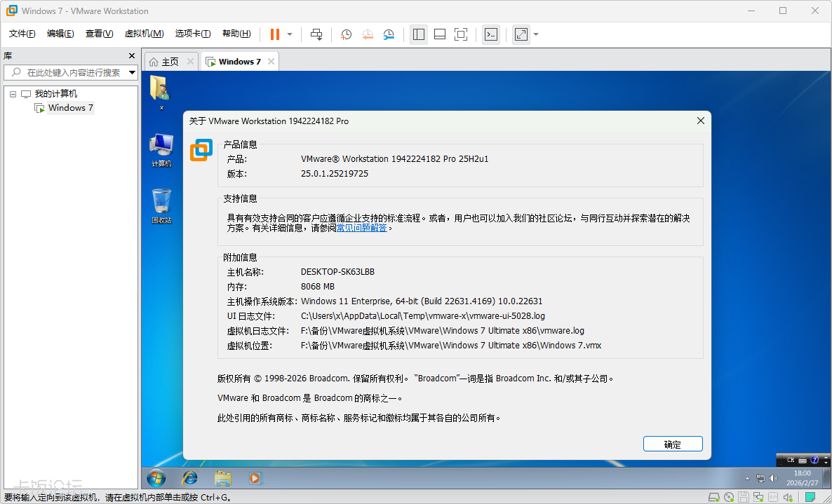Click the 确定 button in the dialog
Viewport: 832px width, 504px height.
tap(672, 444)
